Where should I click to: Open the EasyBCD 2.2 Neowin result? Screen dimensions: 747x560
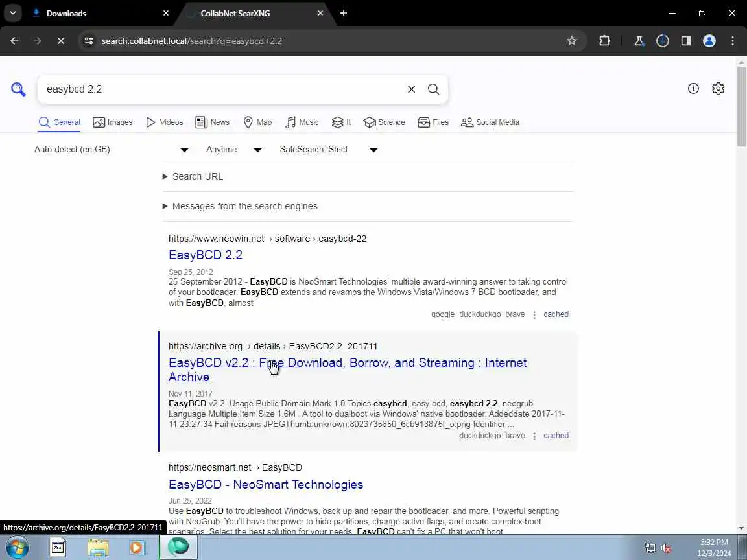(x=206, y=255)
